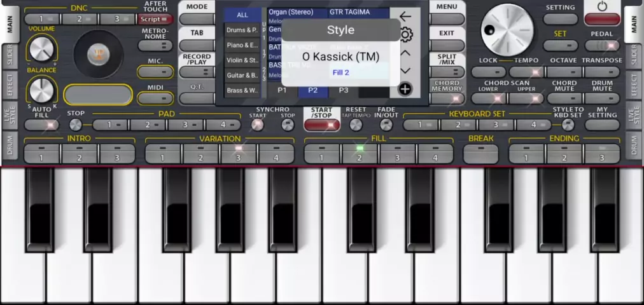Select Fill 2 button
This screenshot has width=644, height=305.
(360, 154)
